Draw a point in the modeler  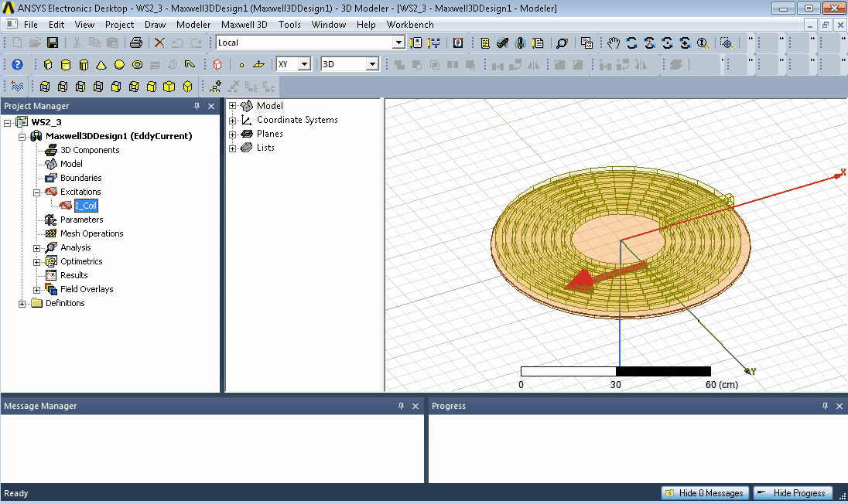pyautogui.click(x=241, y=65)
